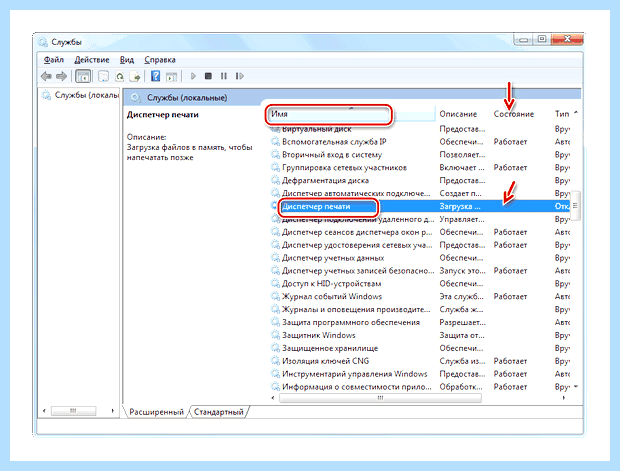620x471 pixels.
Task: Click the Export list toolbar icon
Action: (x=135, y=76)
